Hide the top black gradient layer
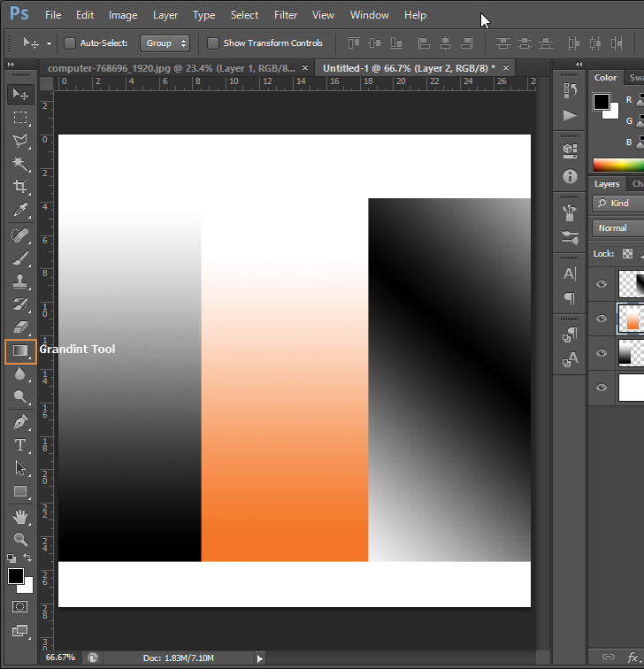644x669 pixels. pyautogui.click(x=602, y=284)
